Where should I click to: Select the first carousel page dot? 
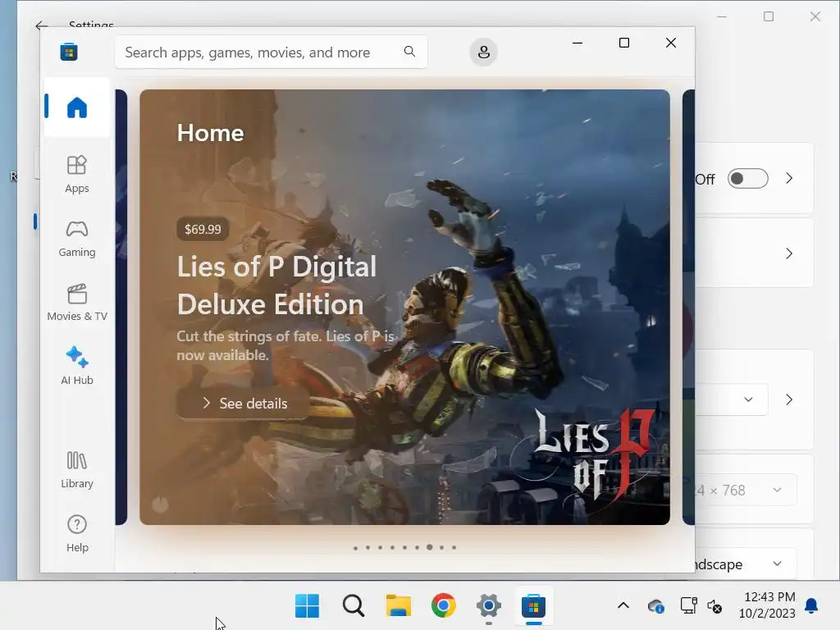[x=356, y=547]
